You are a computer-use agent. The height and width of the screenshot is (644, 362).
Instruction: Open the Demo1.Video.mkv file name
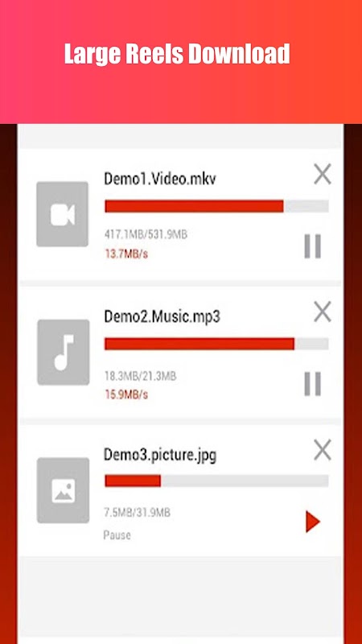point(160,179)
